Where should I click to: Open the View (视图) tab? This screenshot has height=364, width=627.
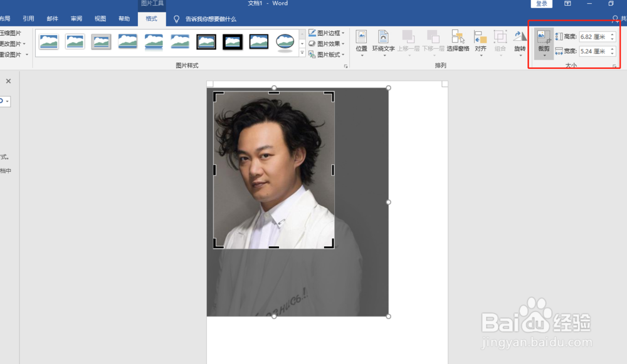[100, 19]
